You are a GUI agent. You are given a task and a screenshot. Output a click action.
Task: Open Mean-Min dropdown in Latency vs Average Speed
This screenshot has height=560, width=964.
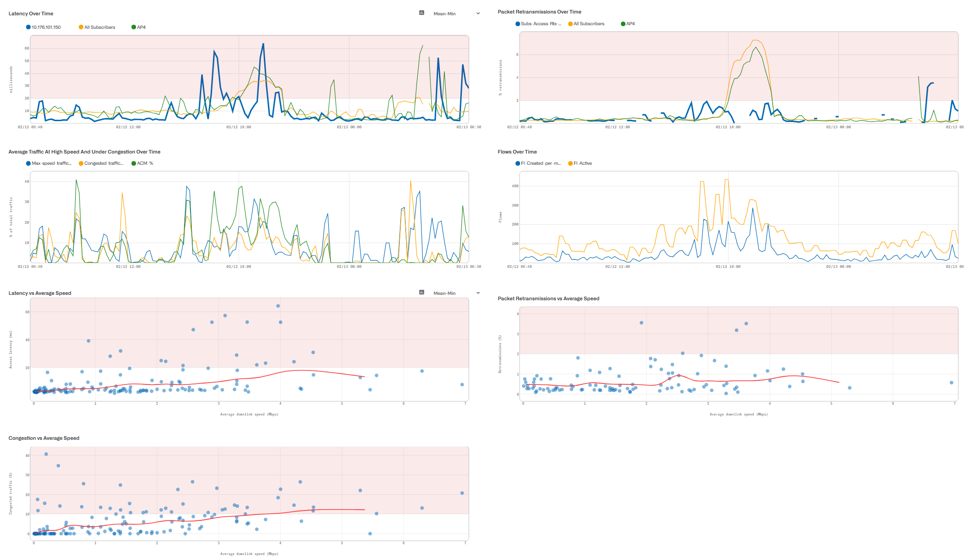pyautogui.click(x=444, y=294)
